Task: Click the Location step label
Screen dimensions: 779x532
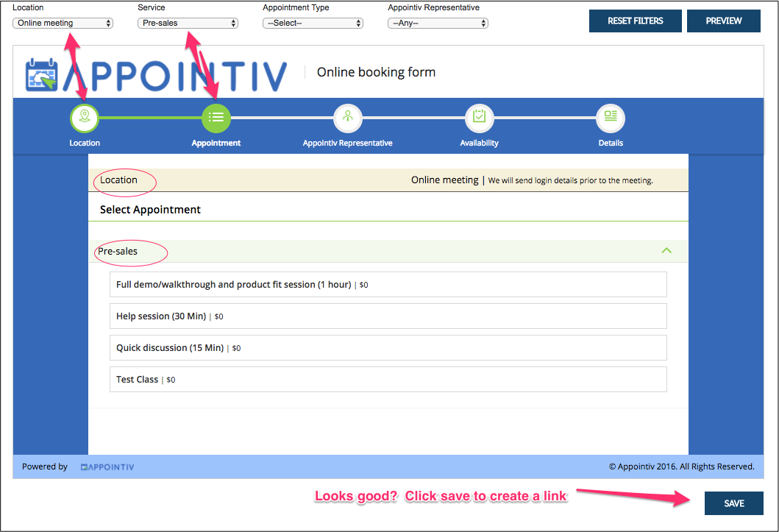Action: [x=85, y=143]
